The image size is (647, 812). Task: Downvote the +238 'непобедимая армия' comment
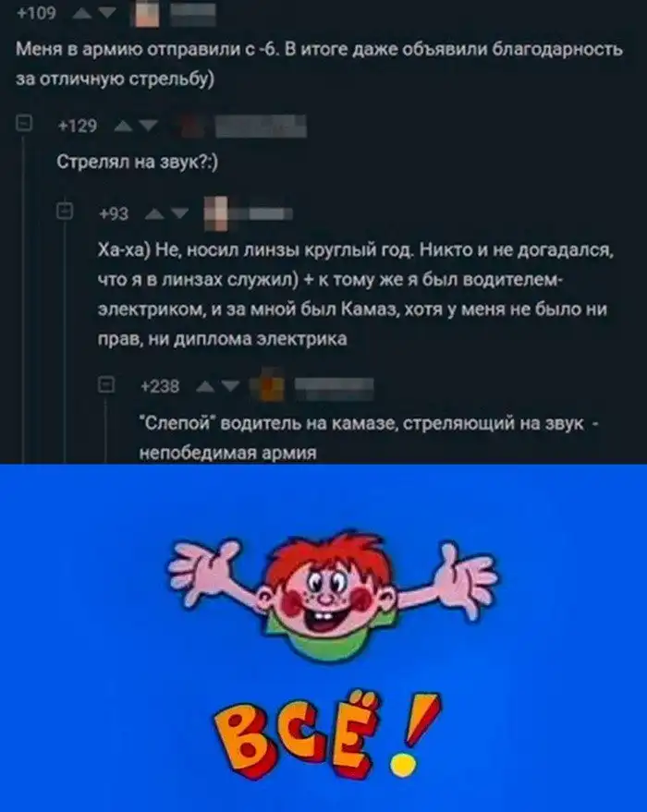pyautogui.click(x=231, y=386)
